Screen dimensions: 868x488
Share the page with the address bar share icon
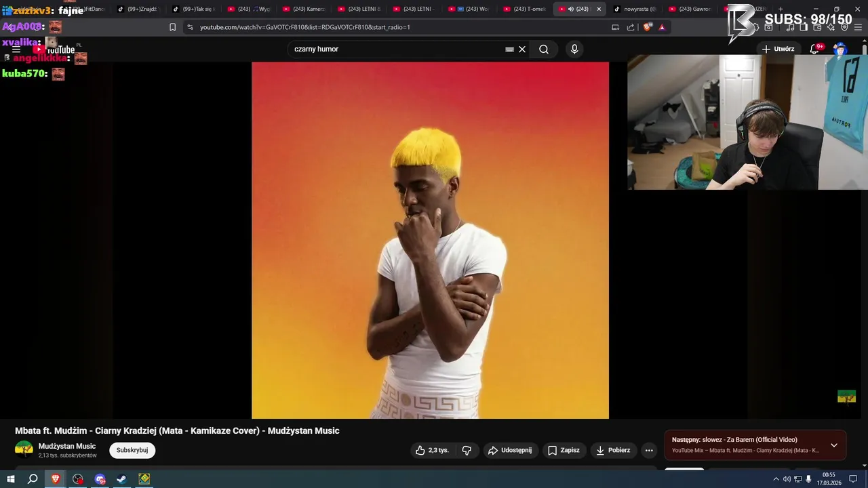631,27
